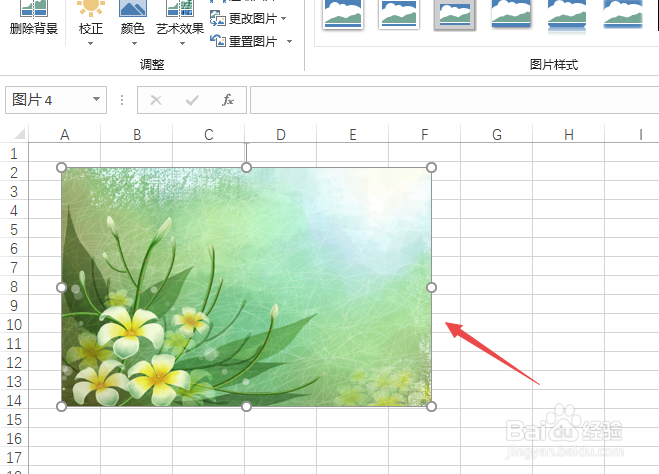
Task: Select row 5 header
Action: [14, 229]
